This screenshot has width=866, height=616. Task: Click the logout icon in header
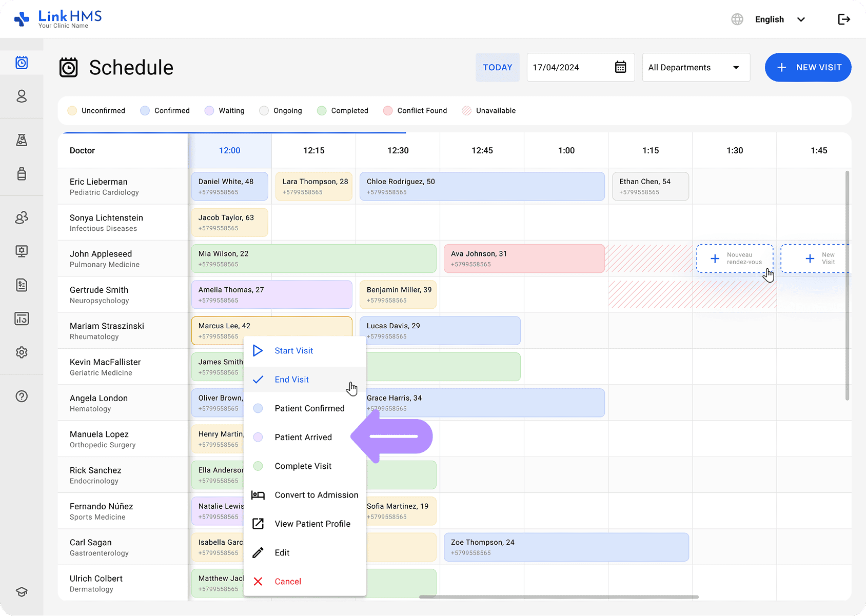(x=844, y=19)
